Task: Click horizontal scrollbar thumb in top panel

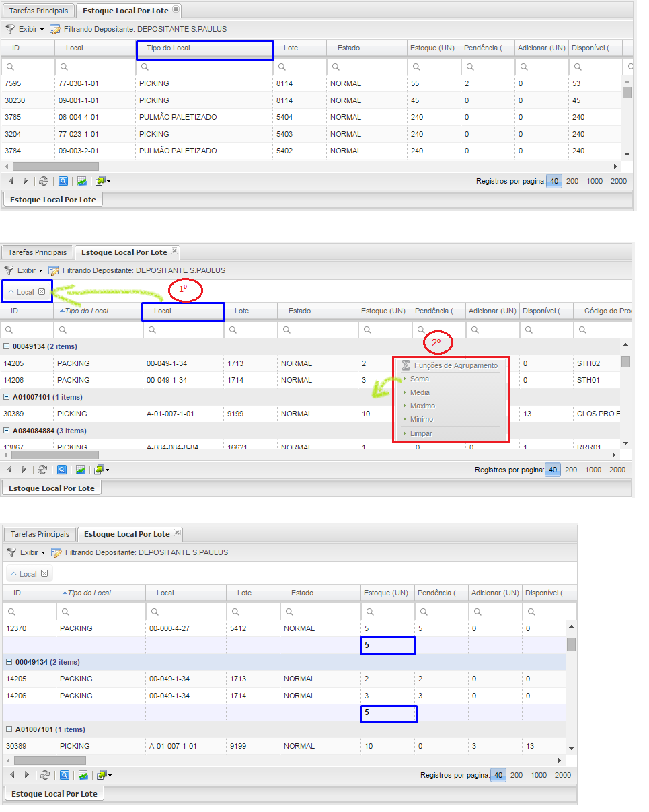Action: [x=56, y=166]
